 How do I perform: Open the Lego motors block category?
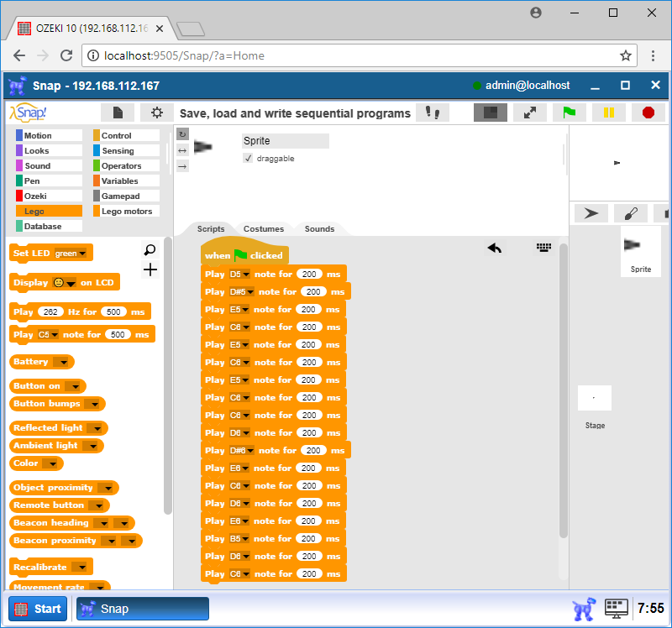126,212
